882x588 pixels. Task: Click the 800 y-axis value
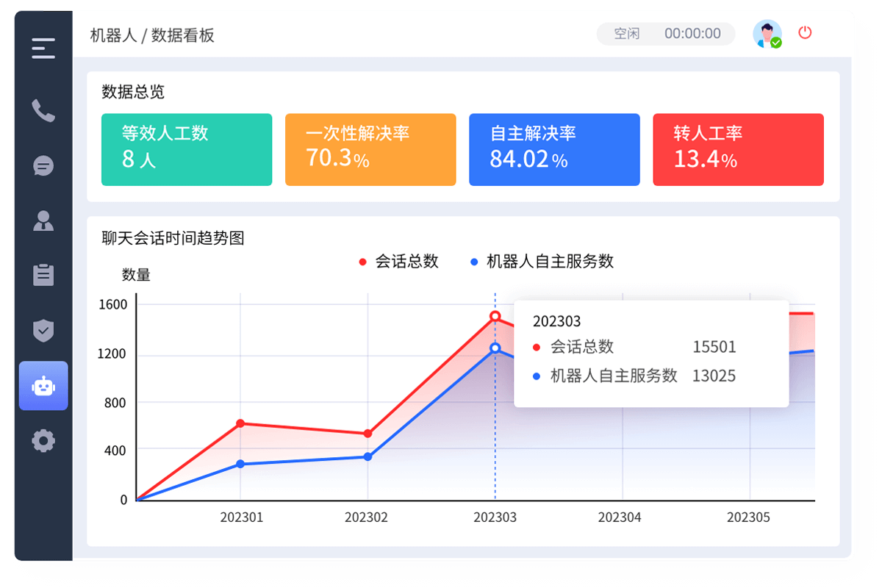(x=116, y=403)
